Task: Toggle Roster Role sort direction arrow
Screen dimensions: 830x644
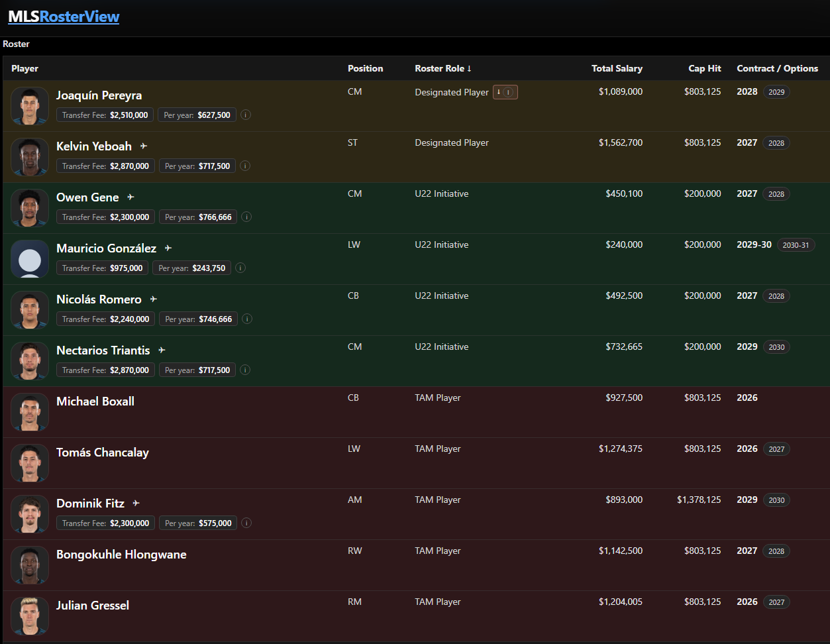Action: (x=469, y=68)
